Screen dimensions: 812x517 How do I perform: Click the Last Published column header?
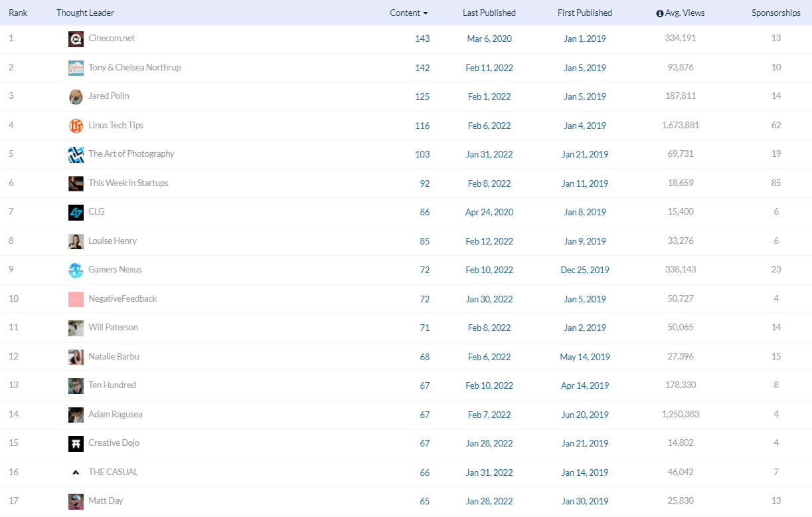tap(489, 13)
